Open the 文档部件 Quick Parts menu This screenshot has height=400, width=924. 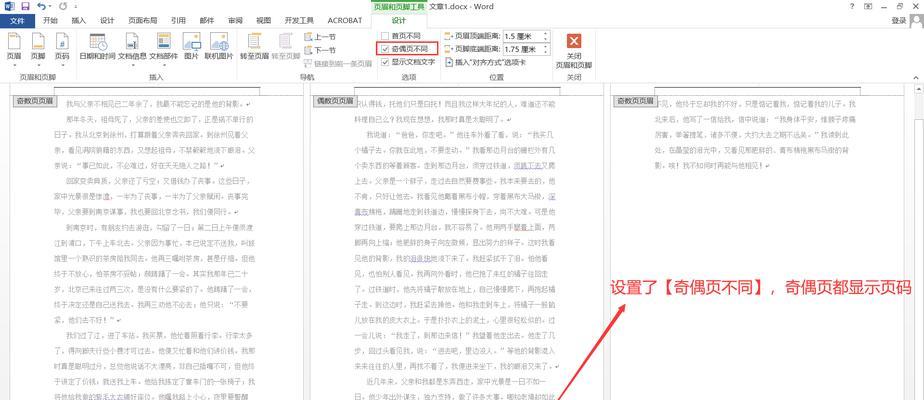(163, 48)
